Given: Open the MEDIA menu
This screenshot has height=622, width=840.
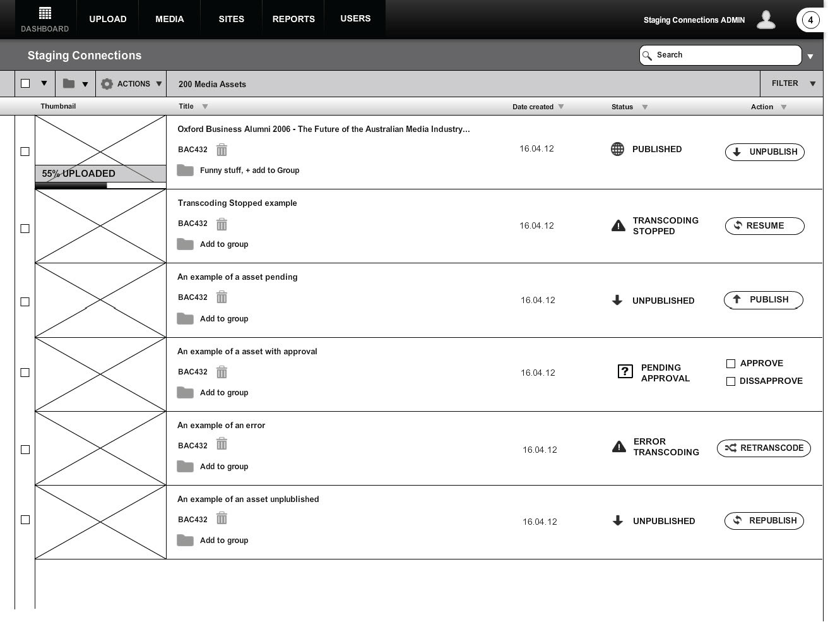Looking at the screenshot, I should (170, 19).
